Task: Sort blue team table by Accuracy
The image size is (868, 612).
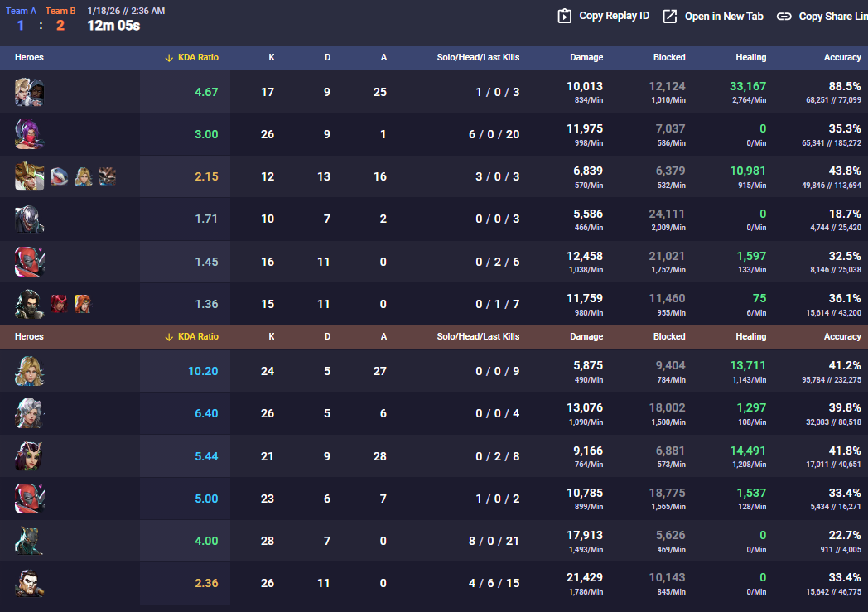Action: pos(842,57)
